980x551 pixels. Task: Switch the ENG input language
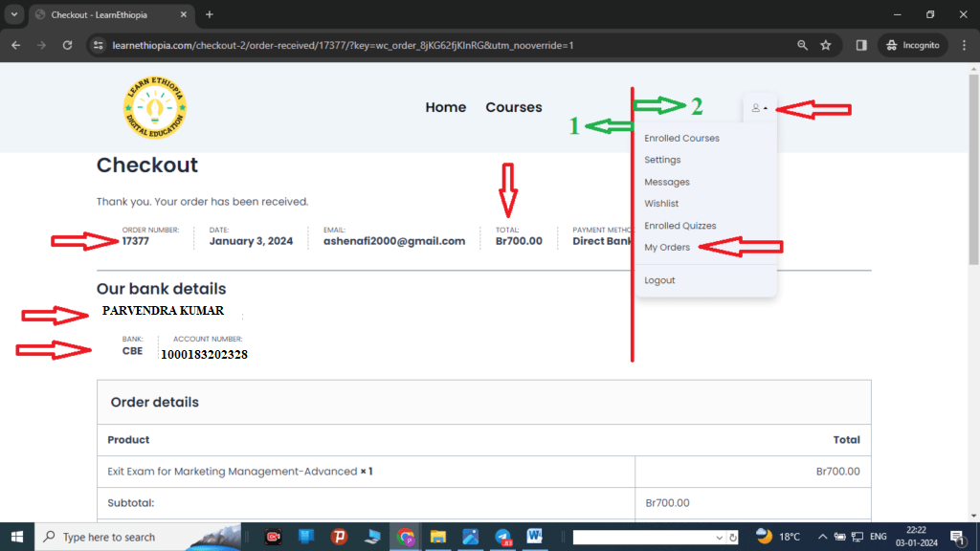pos(879,537)
